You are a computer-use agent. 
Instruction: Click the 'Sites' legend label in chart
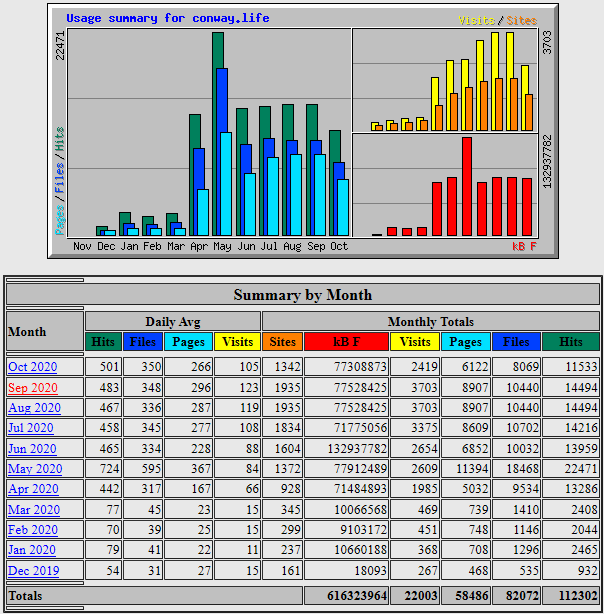(521, 20)
